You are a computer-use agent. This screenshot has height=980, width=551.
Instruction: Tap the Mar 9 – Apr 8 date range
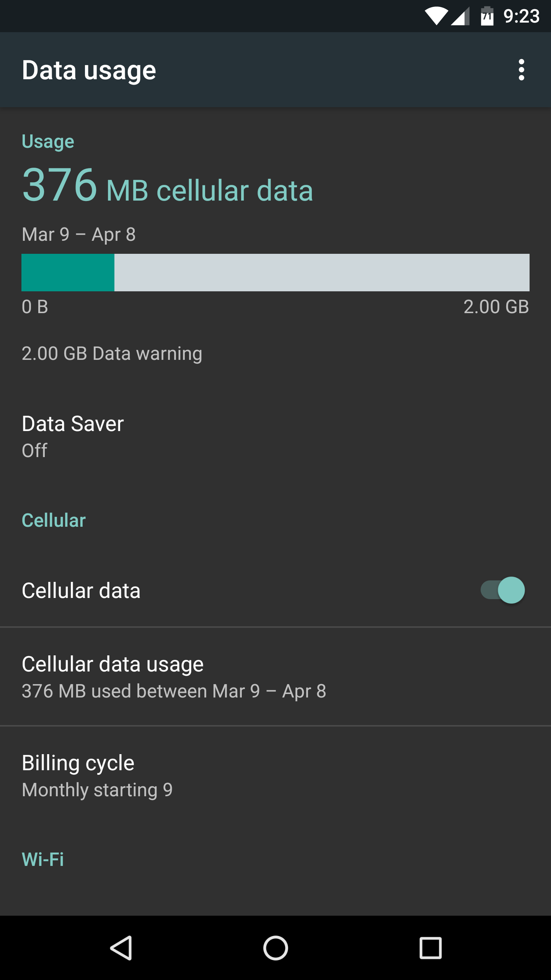[x=79, y=234]
